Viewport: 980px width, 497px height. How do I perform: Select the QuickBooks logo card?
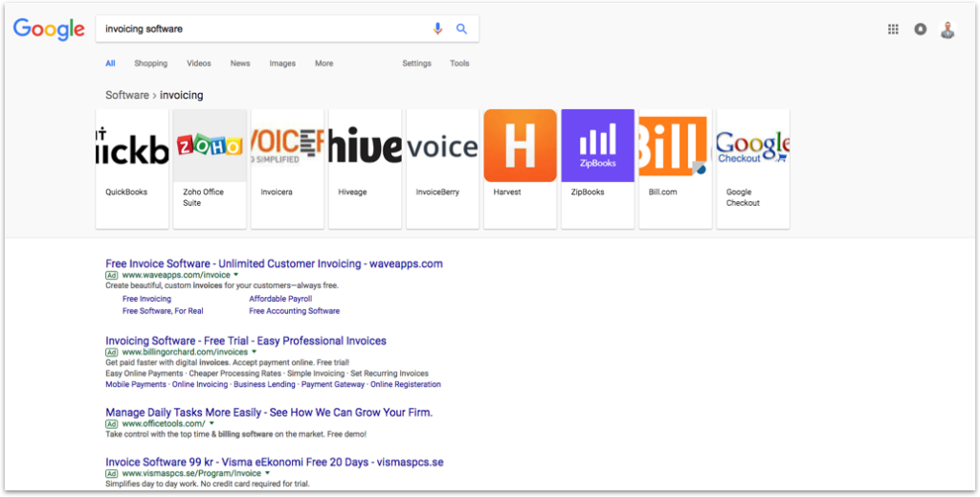pos(132,169)
